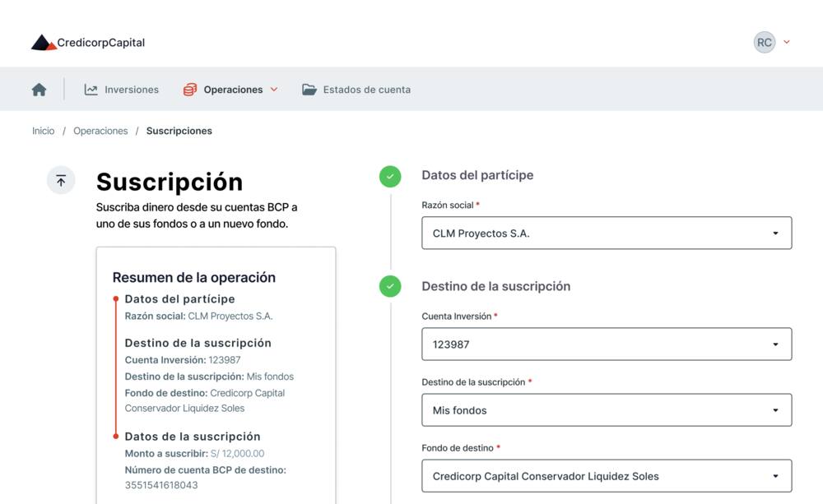Open the Destino de la suscripción dropdown
Viewport: 823px width, 504px height.
click(x=607, y=410)
